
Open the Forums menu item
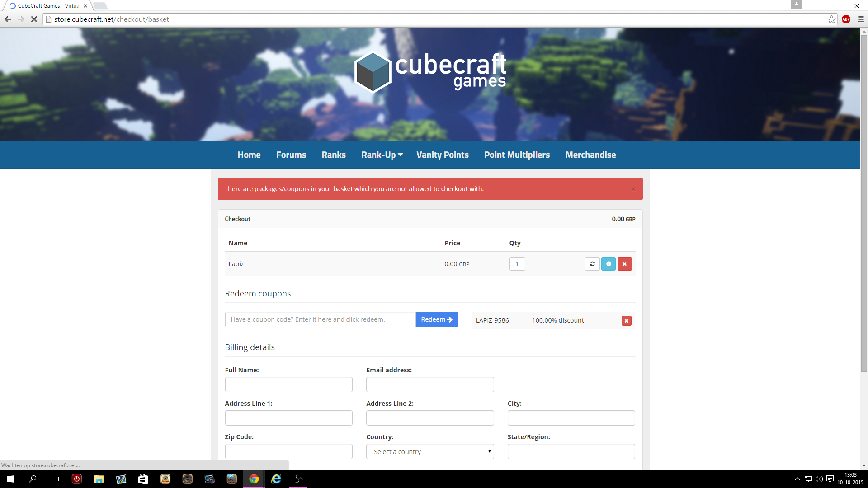291,155
